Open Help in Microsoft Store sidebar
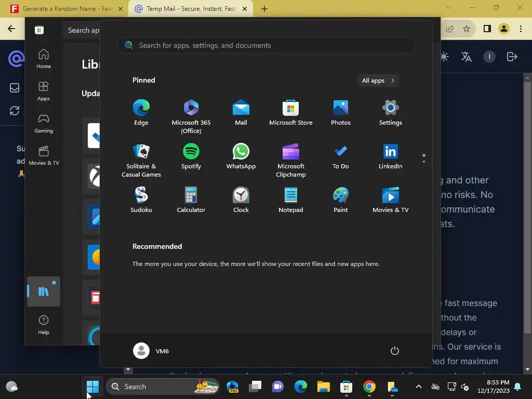This screenshot has width=532, height=399. [x=44, y=325]
